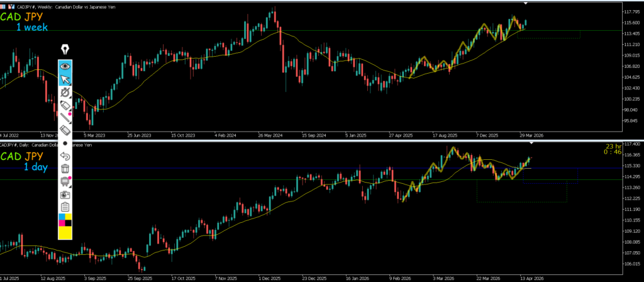Select the highlighted arrow cursor tool

coord(65,79)
